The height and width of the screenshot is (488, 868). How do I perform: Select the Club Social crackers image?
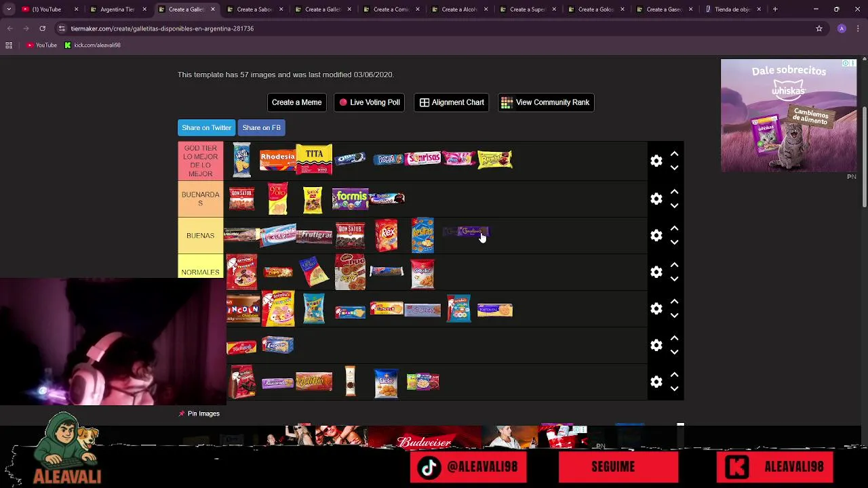tap(241, 160)
